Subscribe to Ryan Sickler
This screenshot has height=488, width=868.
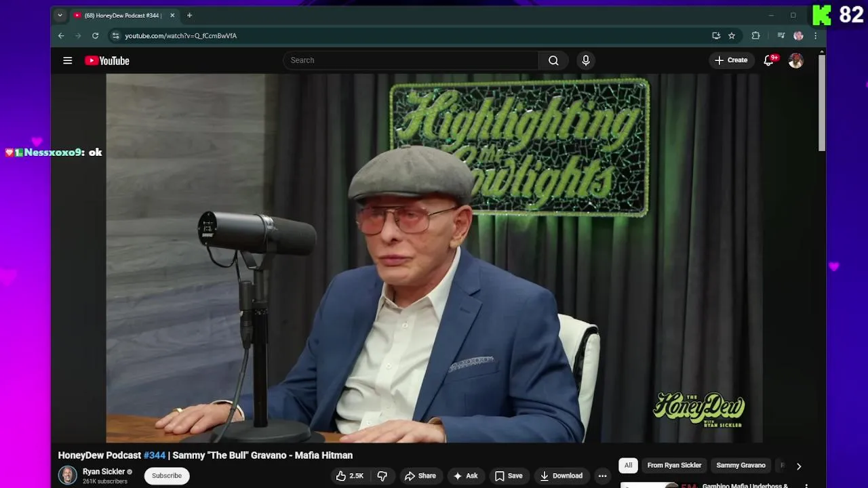167,476
